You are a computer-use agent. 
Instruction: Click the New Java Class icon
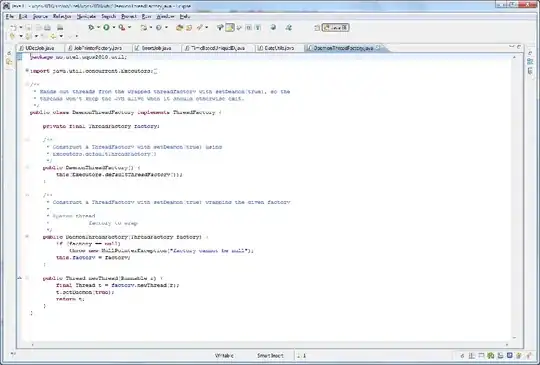(159, 28)
